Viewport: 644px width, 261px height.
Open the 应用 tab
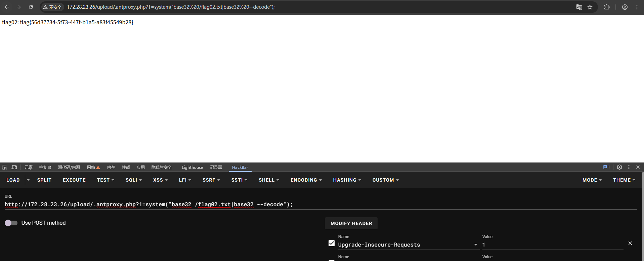tap(141, 167)
